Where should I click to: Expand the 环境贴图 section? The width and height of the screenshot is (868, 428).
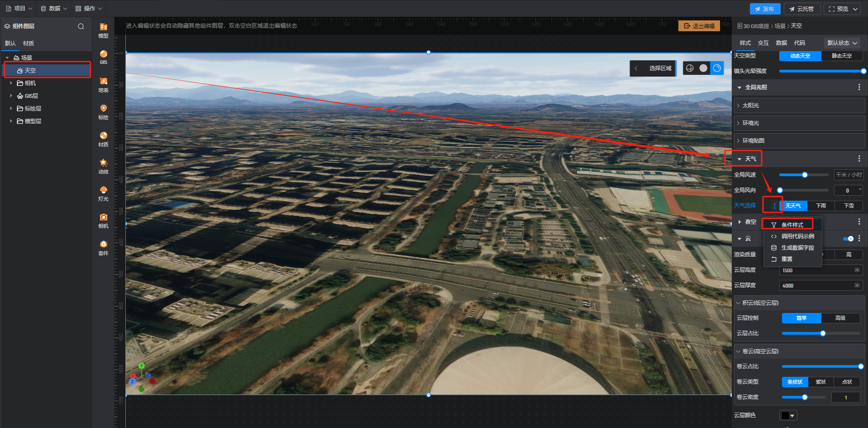[x=799, y=141]
